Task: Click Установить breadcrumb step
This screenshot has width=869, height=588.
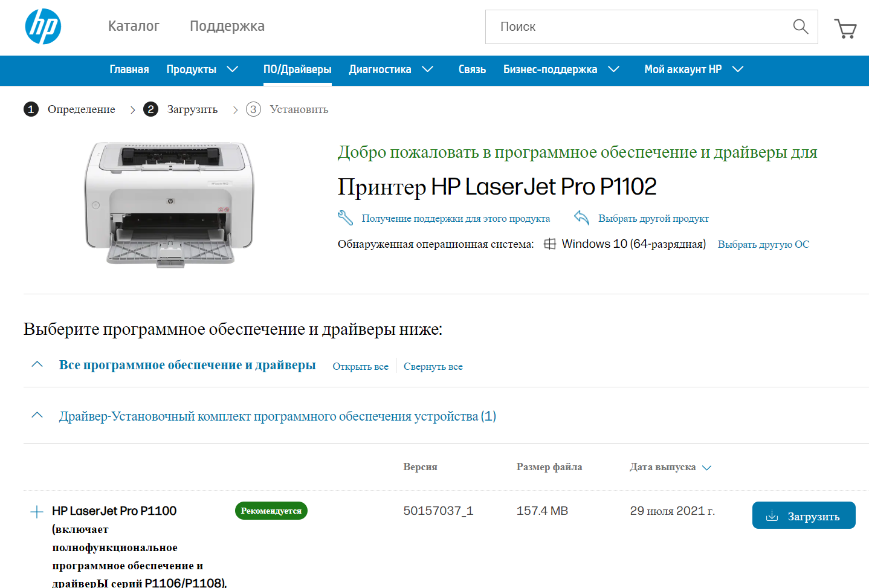Action: [x=299, y=109]
